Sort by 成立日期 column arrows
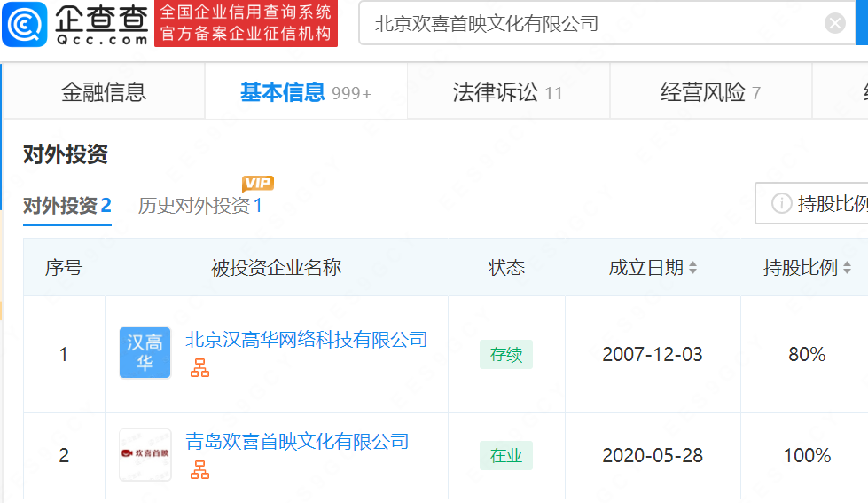The image size is (868, 503). (x=692, y=268)
